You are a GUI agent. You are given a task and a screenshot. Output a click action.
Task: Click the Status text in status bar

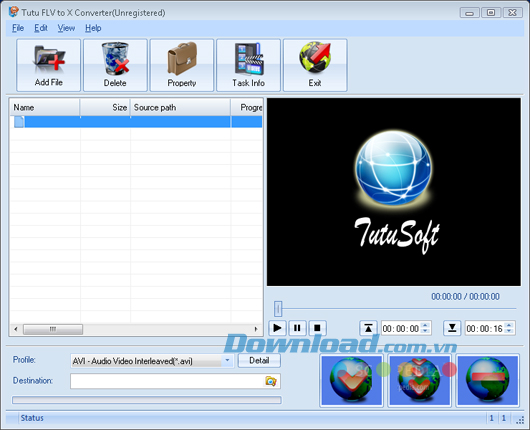point(32,418)
